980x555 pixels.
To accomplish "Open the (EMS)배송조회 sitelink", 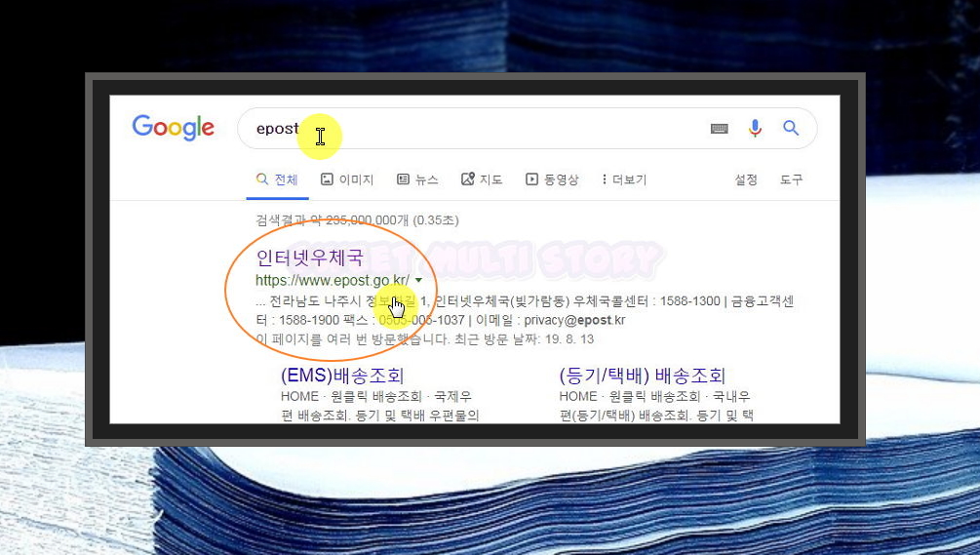I will click(342, 376).
